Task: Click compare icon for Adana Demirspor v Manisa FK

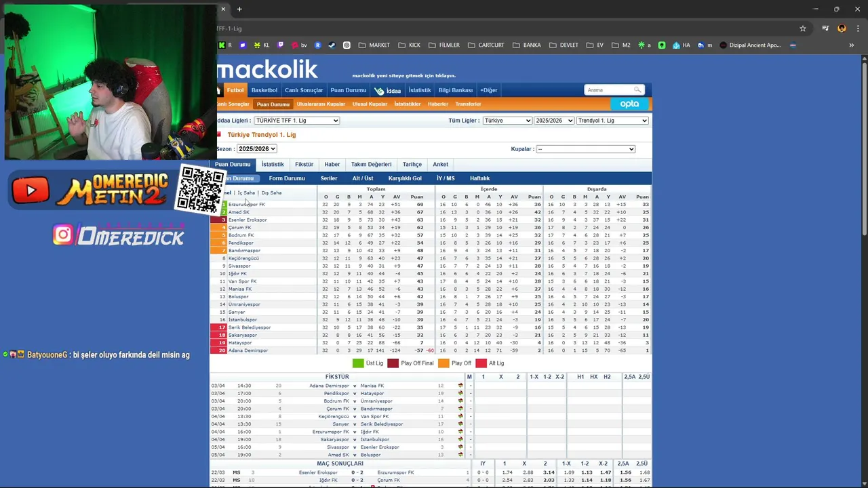Action: point(460,386)
